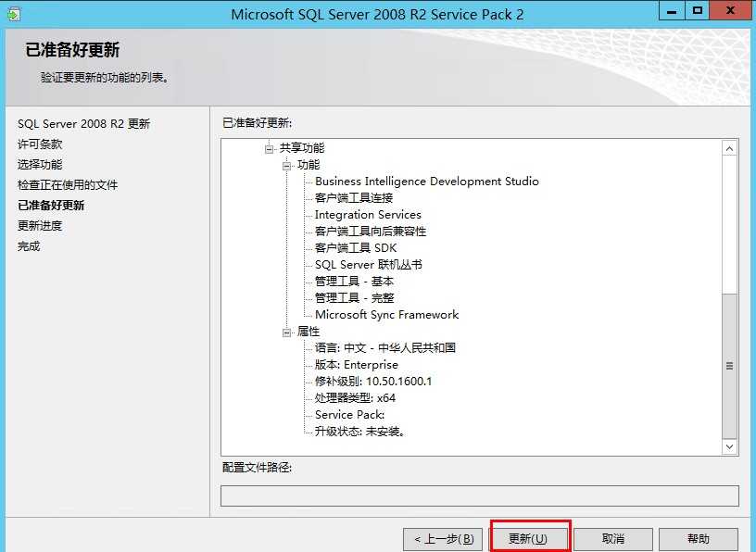Select the 版本: Enterprise row
The width and height of the screenshot is (756, 552).
point(357,365)
